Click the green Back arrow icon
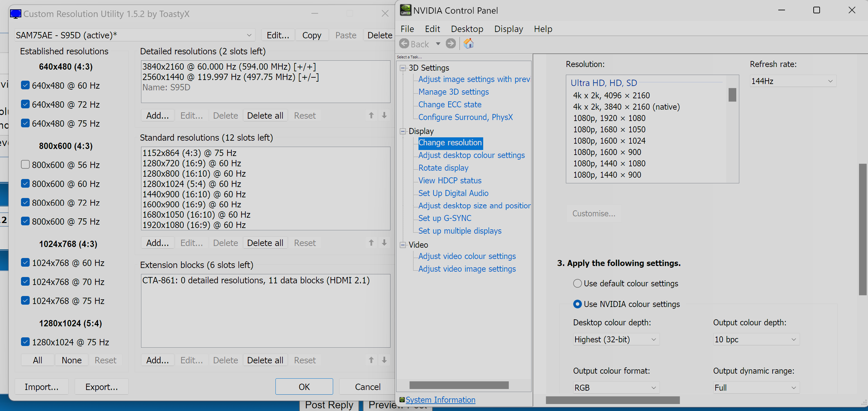Viewport: 868px width, 411px height. 404,44
